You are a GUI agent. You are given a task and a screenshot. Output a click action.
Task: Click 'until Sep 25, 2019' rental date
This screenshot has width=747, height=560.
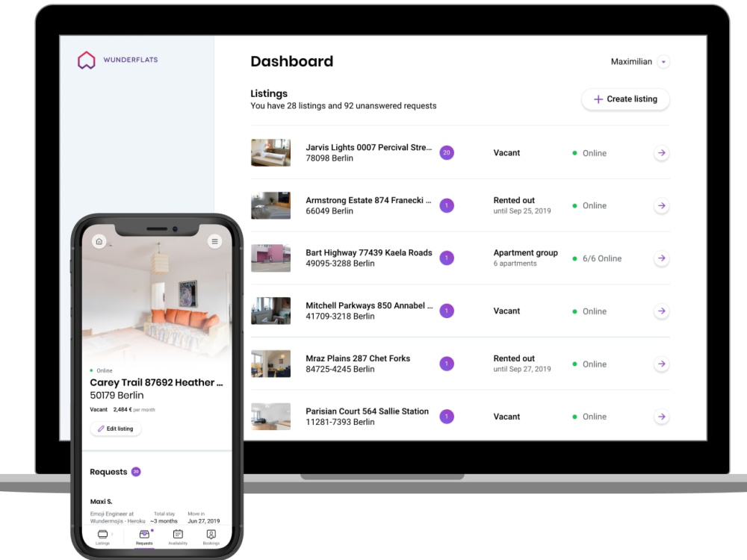522,211
